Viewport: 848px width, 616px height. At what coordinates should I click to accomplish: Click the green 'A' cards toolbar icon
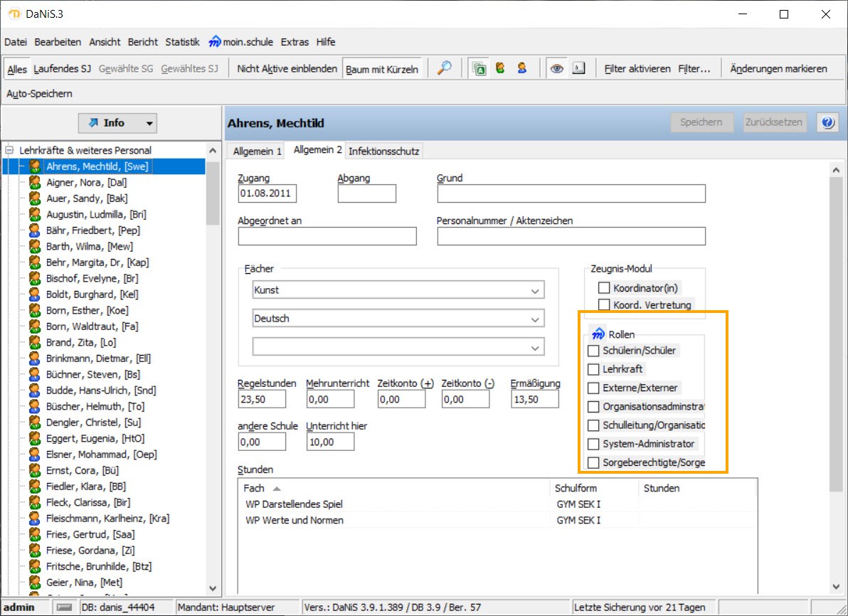pos(480,68)
